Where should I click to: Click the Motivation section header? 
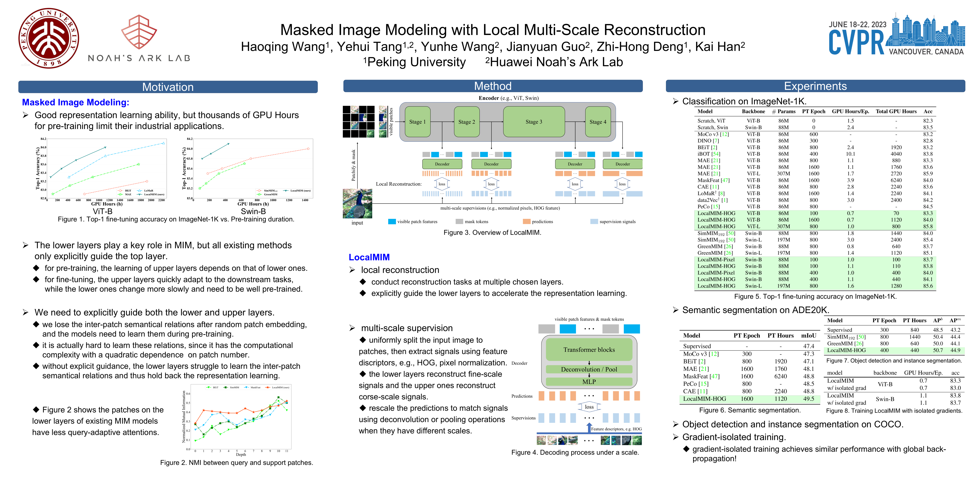click(168, 87)
